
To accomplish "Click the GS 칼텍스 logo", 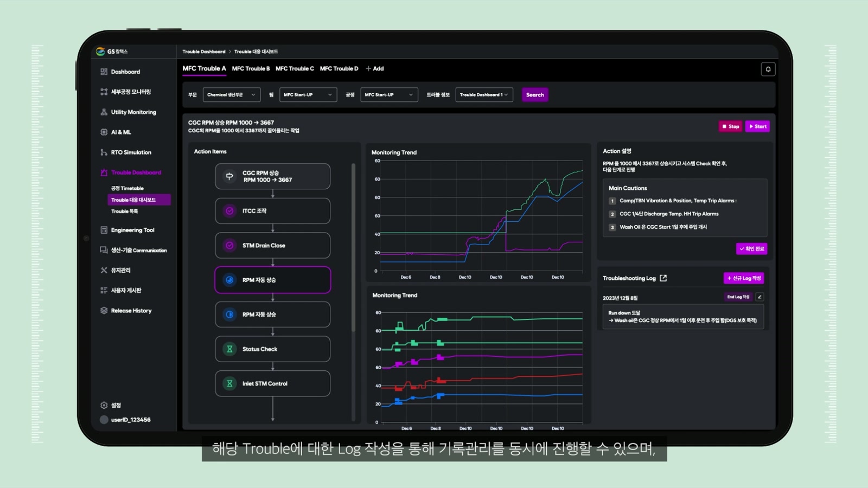I will pyautogui.click(x=112, y=52).
